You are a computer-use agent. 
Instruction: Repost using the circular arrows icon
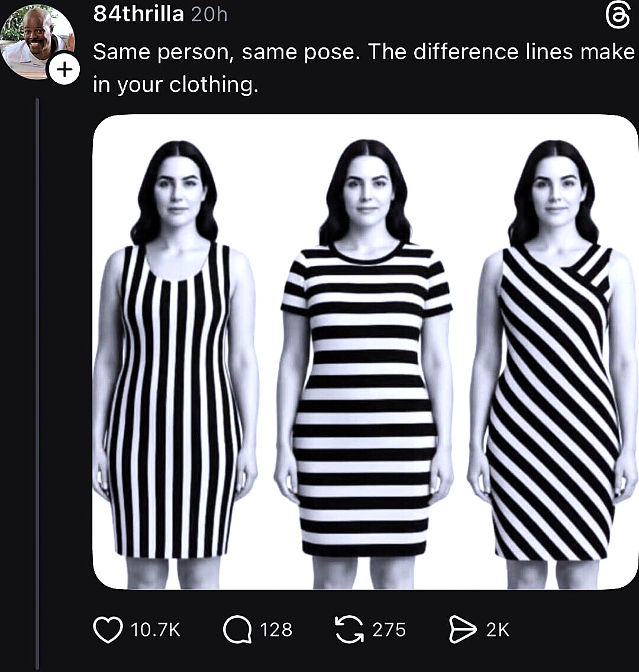point(350,629)
